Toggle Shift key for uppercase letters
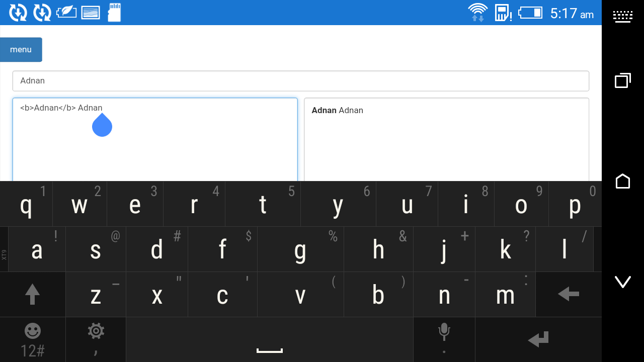 [32, 294]
